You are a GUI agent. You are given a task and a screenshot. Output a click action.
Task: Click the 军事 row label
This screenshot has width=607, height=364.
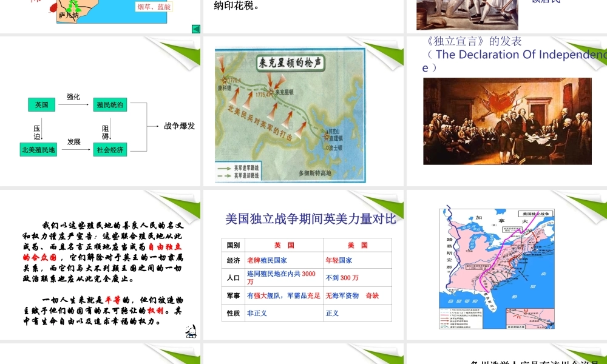point(233,295)
